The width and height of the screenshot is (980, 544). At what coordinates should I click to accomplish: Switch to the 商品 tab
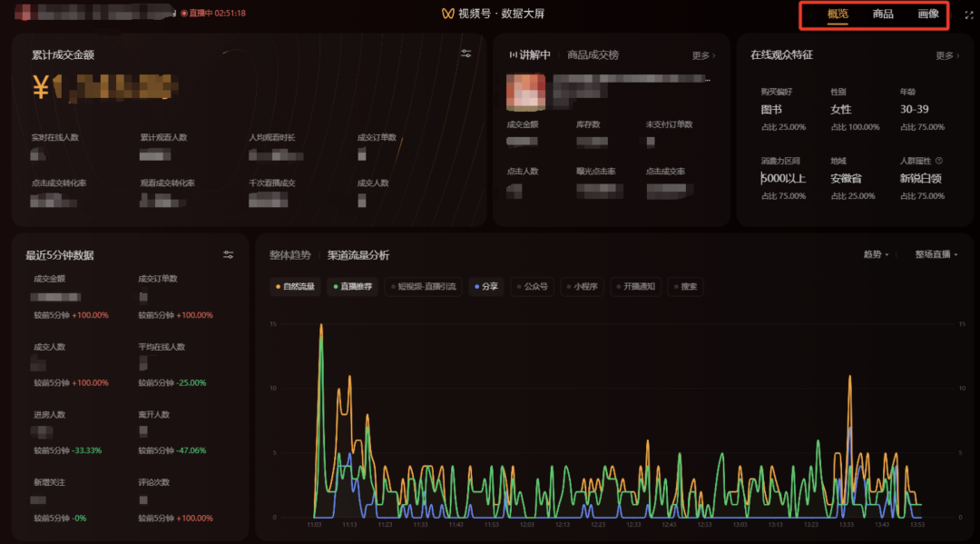[x=883, y=14]
